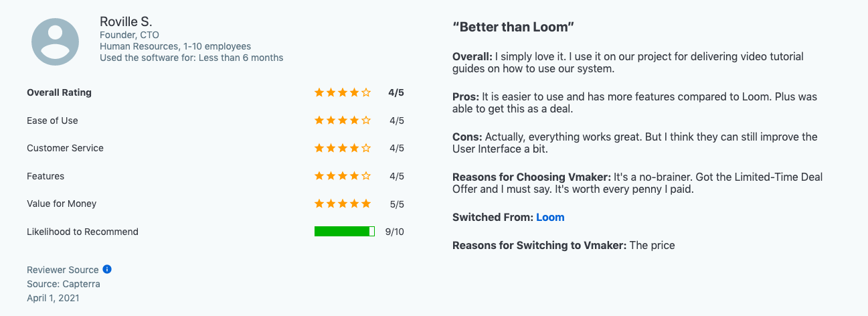Click the 9/10 recommendation score
Image resolution: width=868 pixels, height=316 pixels.
[x=394, y=232]
